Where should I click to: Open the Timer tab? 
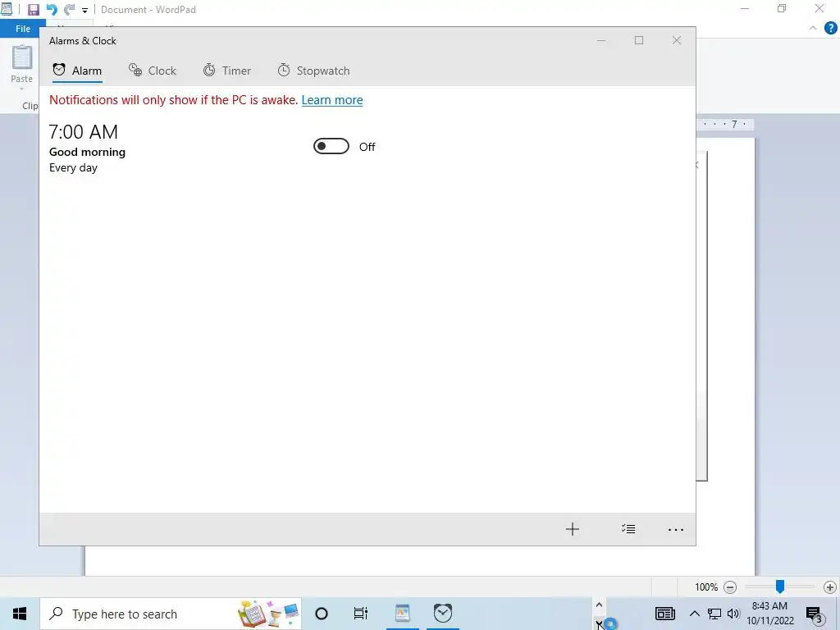pyautogui.click(x=227, y=71)
